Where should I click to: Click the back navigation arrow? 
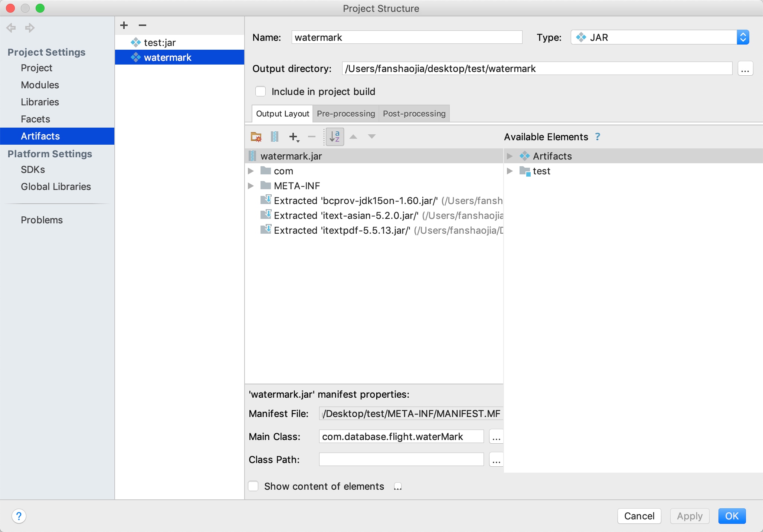click(x=11, y=28)
